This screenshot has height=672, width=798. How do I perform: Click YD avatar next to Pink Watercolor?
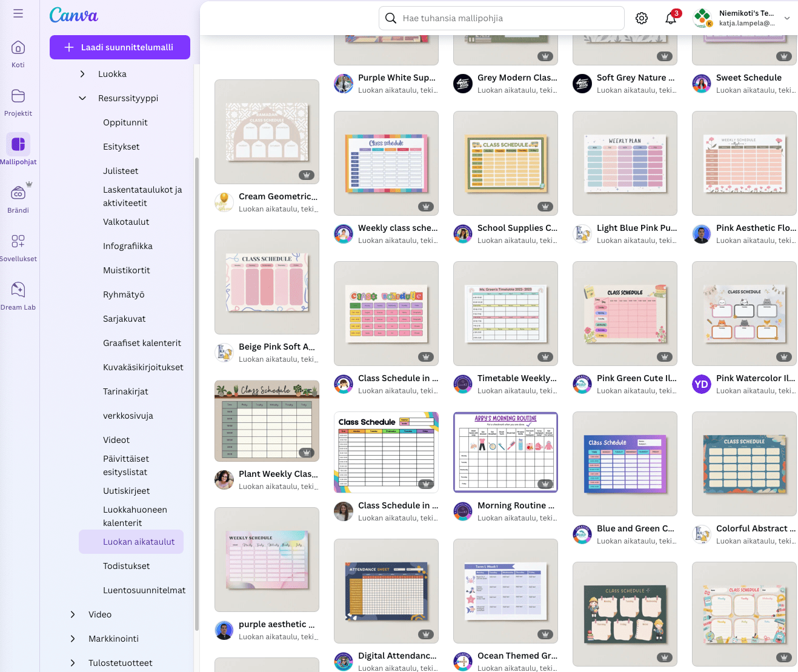[x=702, y=384]
